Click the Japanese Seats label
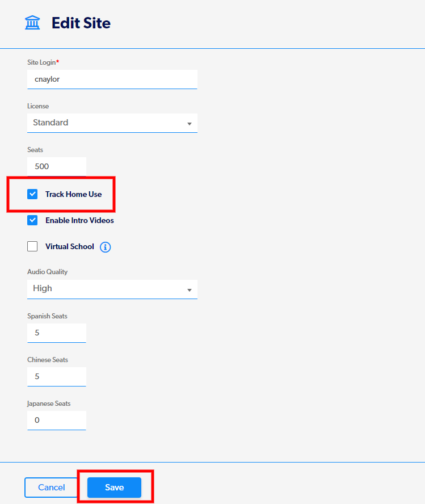The height and width of the screenshot is (504, 425). point(49,404)
